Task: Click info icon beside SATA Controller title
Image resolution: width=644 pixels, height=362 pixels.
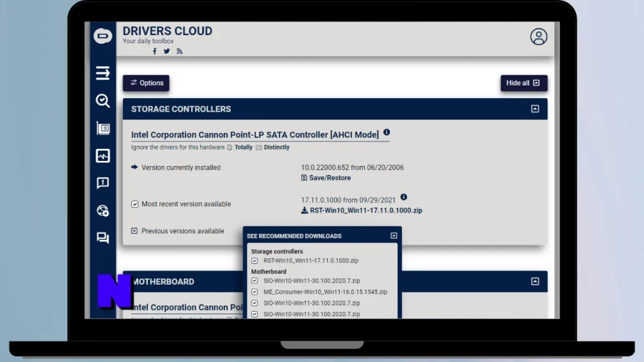Action: point(387,132)
